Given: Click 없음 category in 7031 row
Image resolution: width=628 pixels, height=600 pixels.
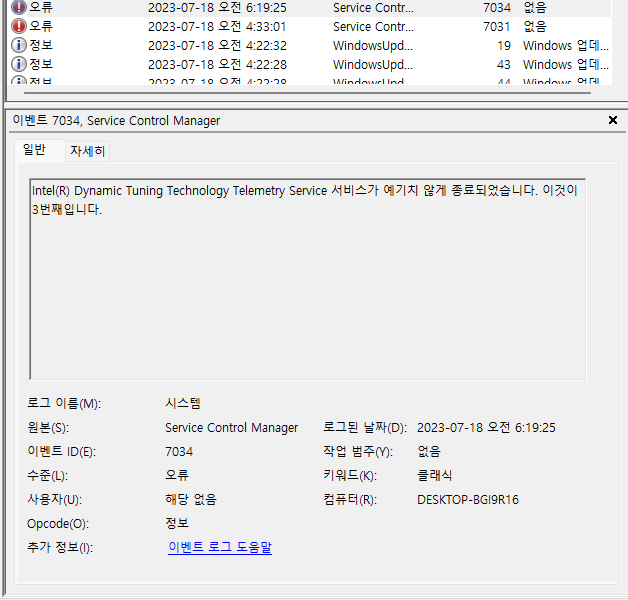Looking at the screenshot, I should click(x=535, y=26).
